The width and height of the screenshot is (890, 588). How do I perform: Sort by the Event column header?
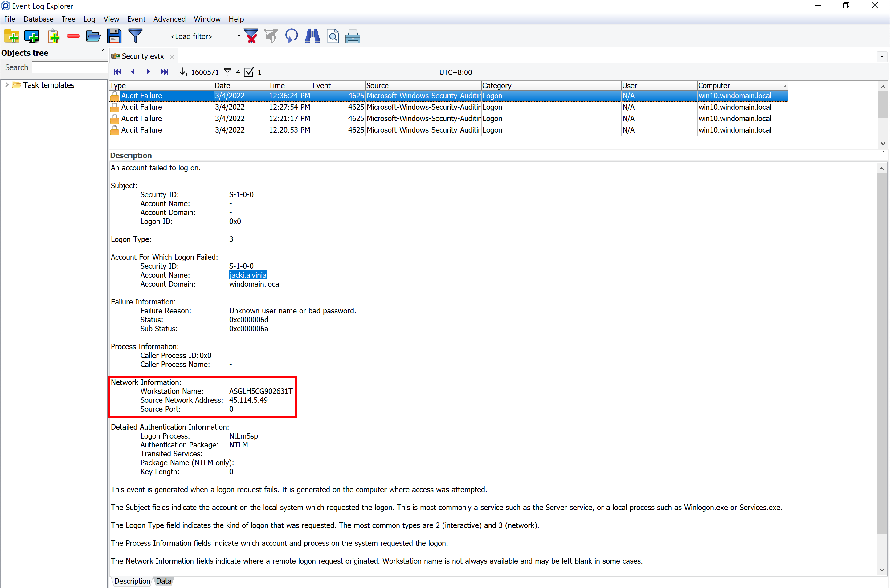tap(339, 85)
